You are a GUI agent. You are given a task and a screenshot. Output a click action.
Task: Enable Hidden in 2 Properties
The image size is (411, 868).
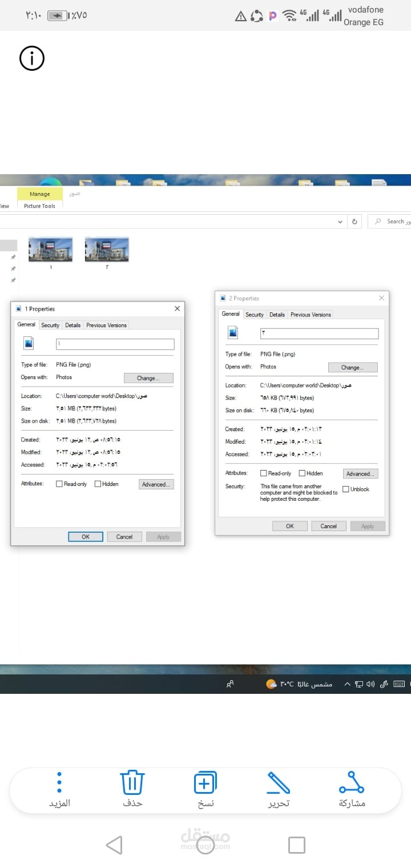[303, 473]
